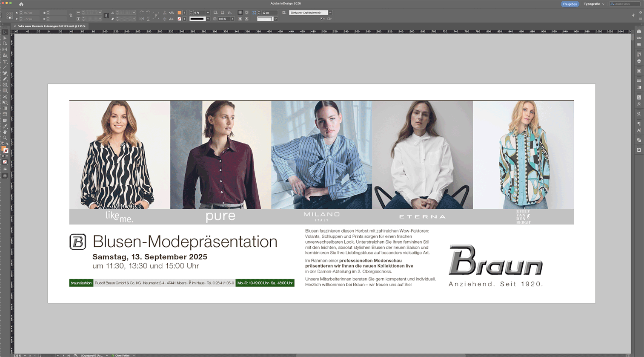644x357 pixels.
Task: Open the stroke weight 0 Pt dropdown
Action: coord(208,13)
